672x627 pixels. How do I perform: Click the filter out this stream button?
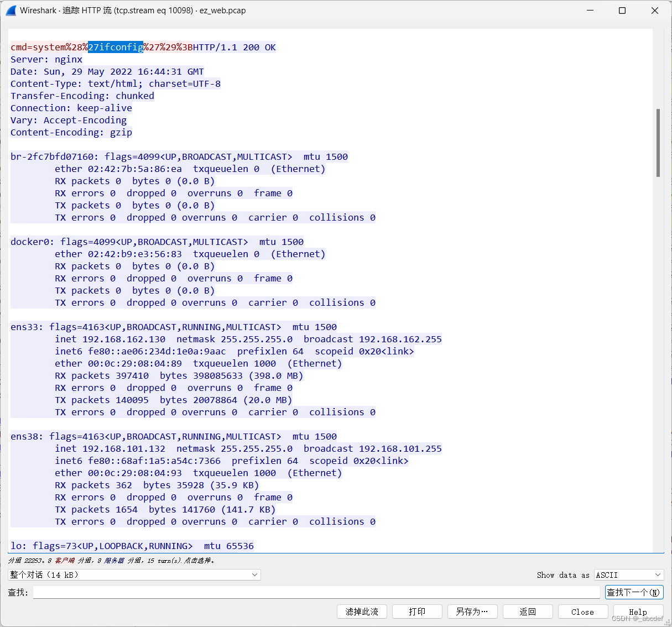tap(362, 612)
